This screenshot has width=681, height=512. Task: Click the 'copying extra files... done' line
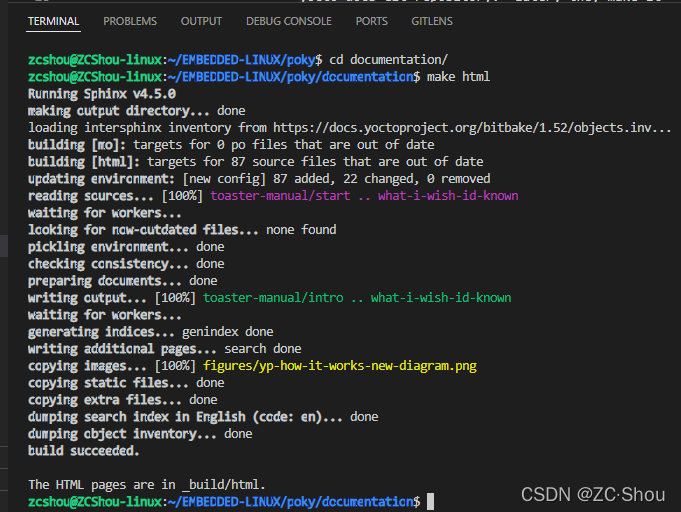coord(122,400)
